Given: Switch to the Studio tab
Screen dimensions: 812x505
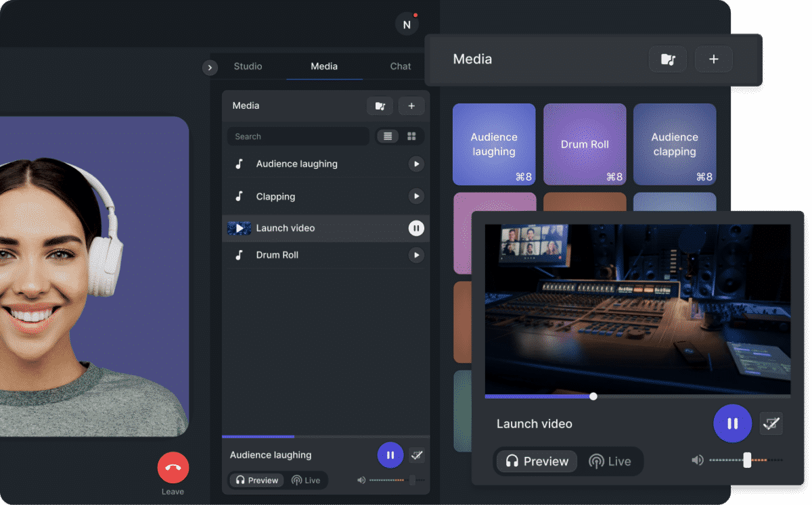Looking at the screenshot, I should coord(248,66).
